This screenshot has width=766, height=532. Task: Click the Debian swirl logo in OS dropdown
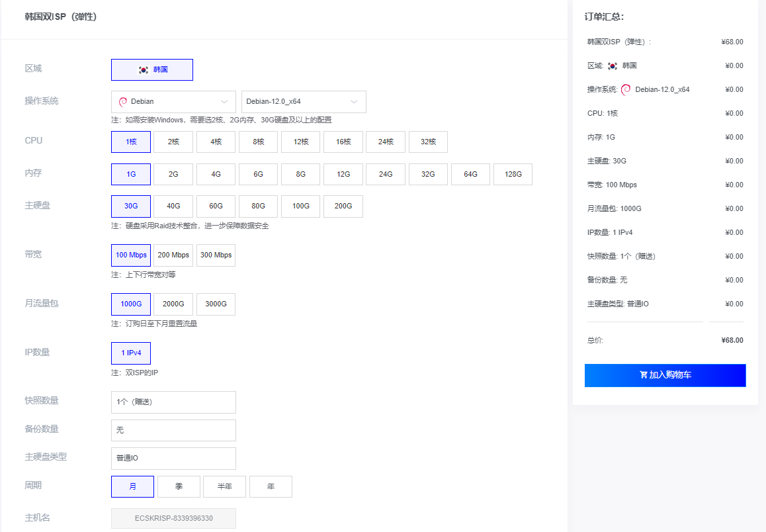tap(122, 102)
